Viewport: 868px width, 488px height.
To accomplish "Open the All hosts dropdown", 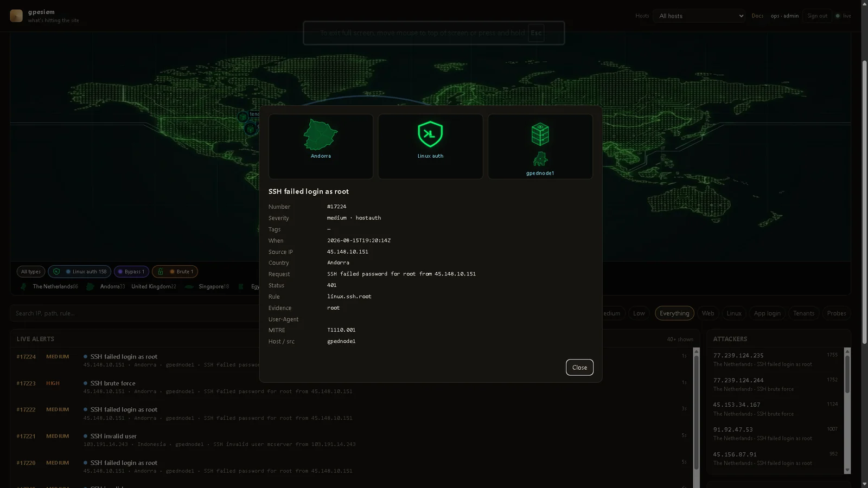I will pyautogui.click(x=700, y=16).
